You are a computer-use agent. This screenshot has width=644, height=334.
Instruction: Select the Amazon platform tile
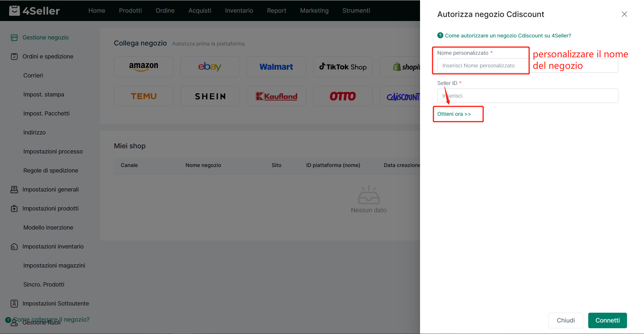click(143, 67)
